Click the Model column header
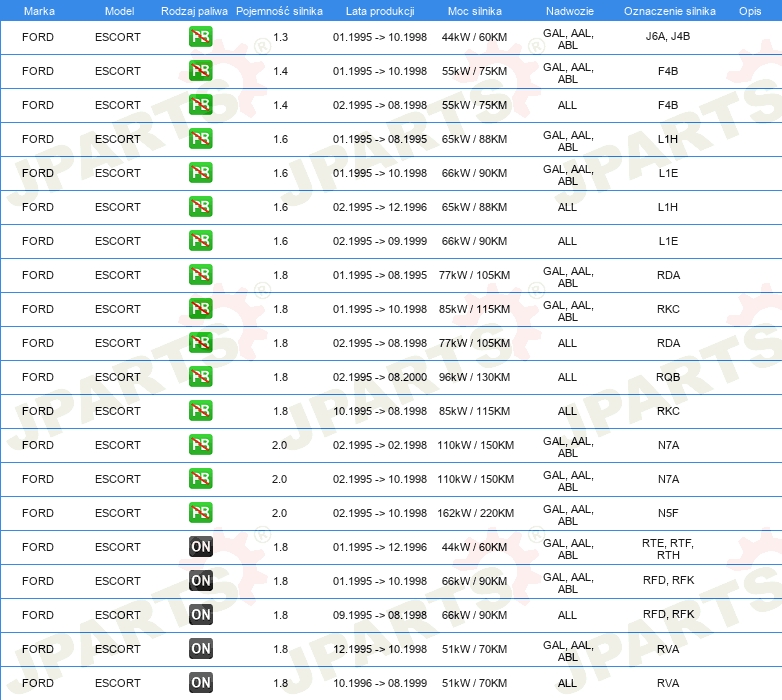This screenshot has height=700, width=782. [x=119, y=11]
